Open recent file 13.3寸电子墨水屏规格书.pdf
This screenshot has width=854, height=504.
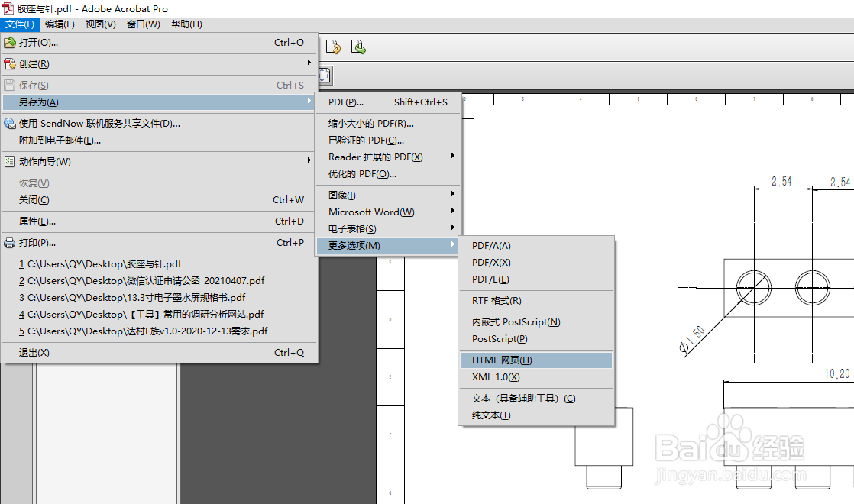(x=158, y=298)
